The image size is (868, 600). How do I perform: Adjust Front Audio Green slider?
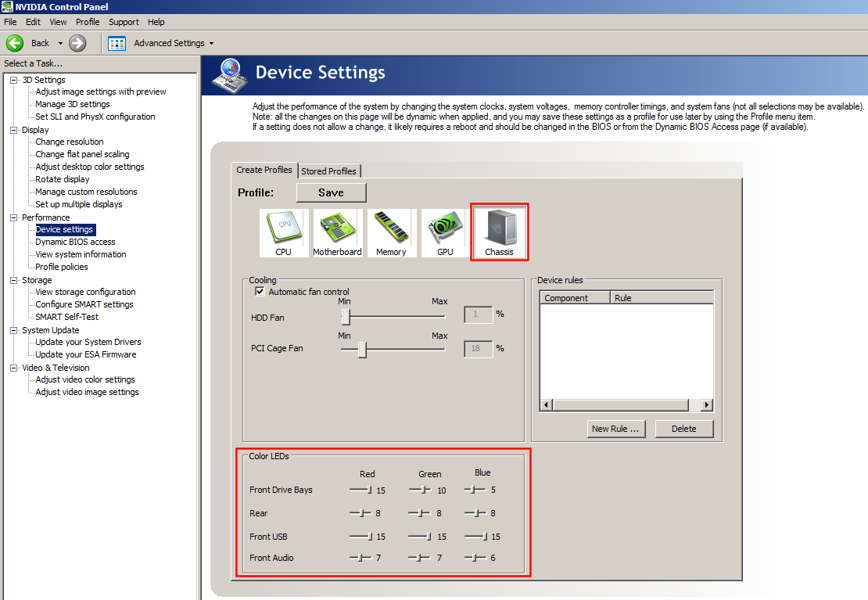(x=419, y=557)
